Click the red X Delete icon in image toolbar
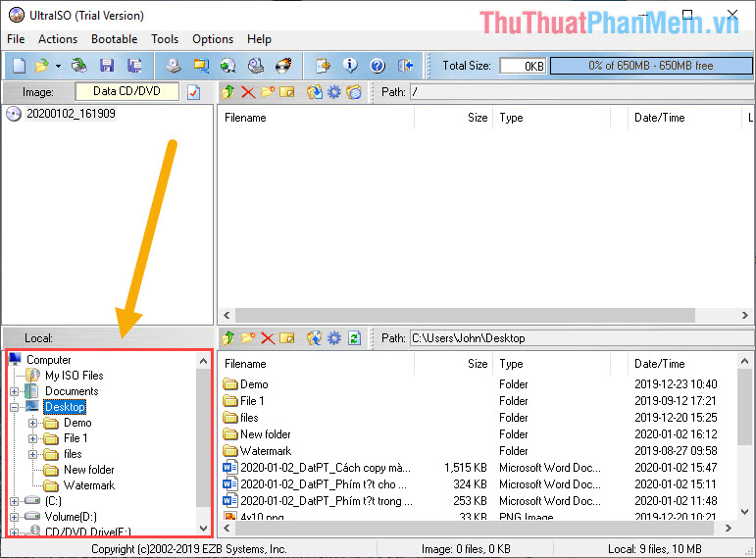The width and height of the screenshot is (756, 558). point(248,91)
